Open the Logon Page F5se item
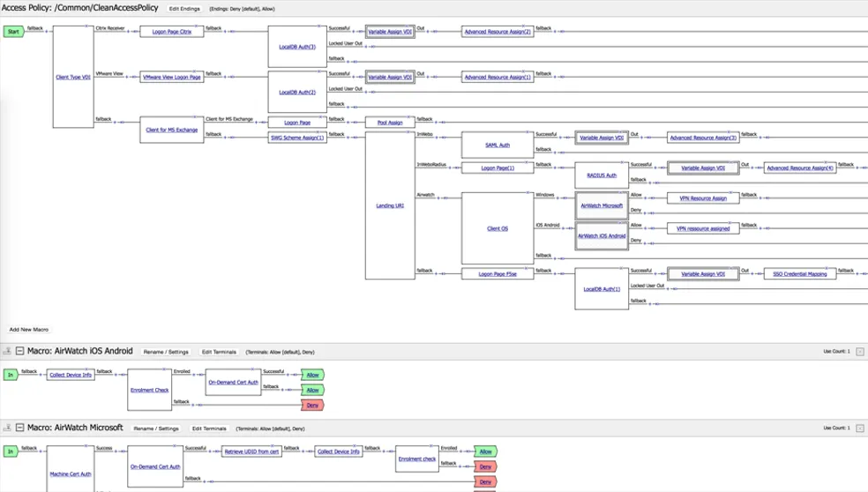This screenshot has height=492, width=868. click(498, 274)
